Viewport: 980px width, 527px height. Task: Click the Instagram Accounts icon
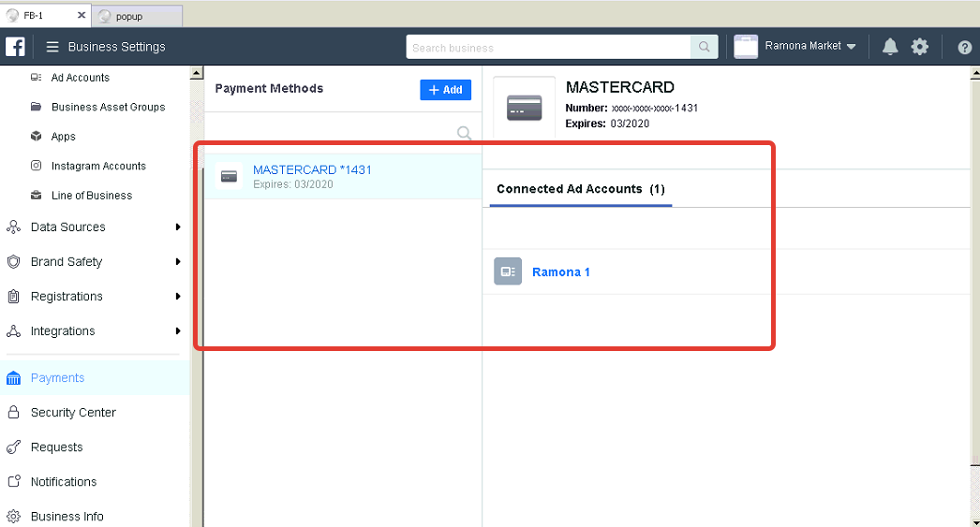click(37, 166)
